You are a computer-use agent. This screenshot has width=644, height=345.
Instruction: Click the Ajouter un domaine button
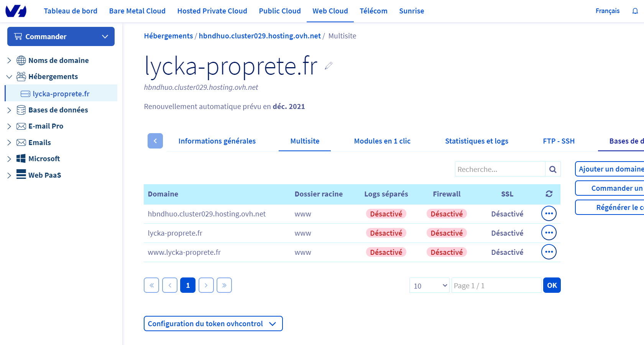point(610,169)
